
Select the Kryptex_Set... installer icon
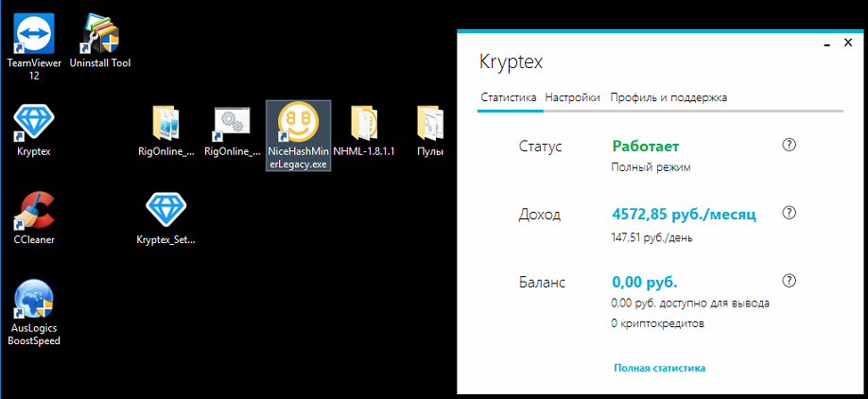(166, 218)
